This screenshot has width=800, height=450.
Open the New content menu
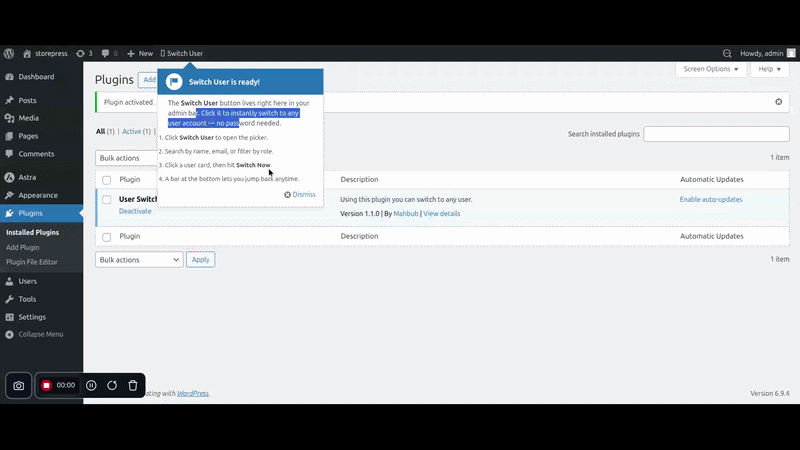[x=140, y=54]
